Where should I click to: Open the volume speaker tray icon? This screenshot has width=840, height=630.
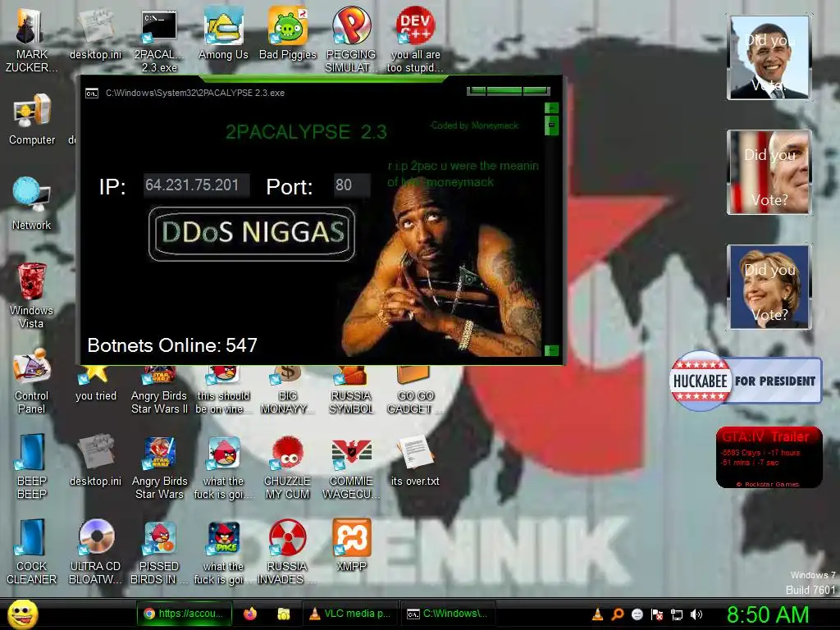(696, 614)
